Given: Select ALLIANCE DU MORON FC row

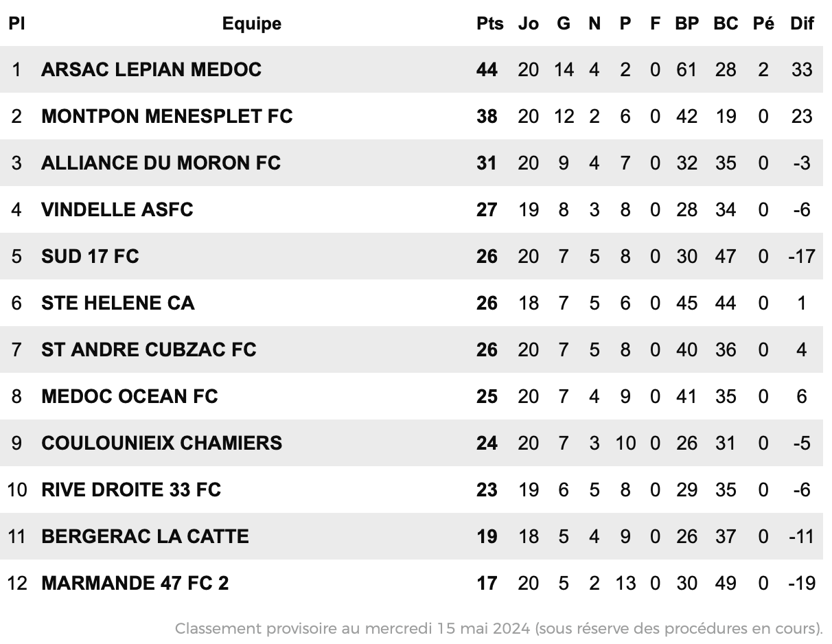Looking at the screenshot, I should point(412,163).
